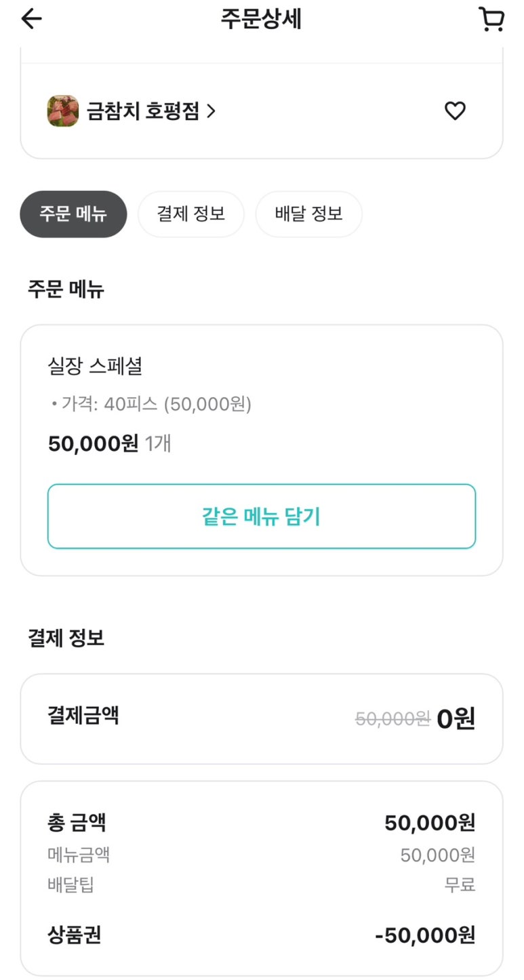Tap the 금참치 호평점 store thumbnail
The image size is (524, 980).
(x=63, y=111)
